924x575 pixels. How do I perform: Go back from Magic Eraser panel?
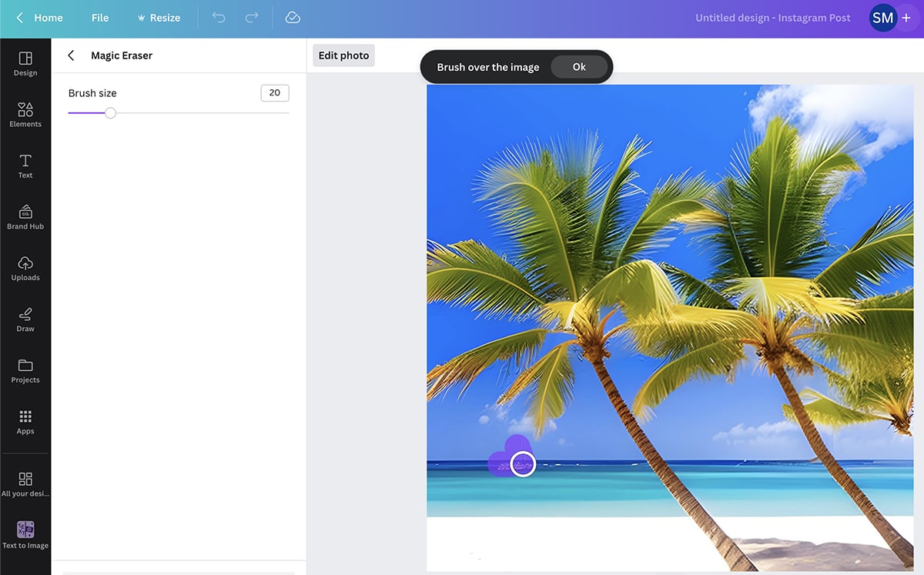pyautogui.click(x=71, y=55)
